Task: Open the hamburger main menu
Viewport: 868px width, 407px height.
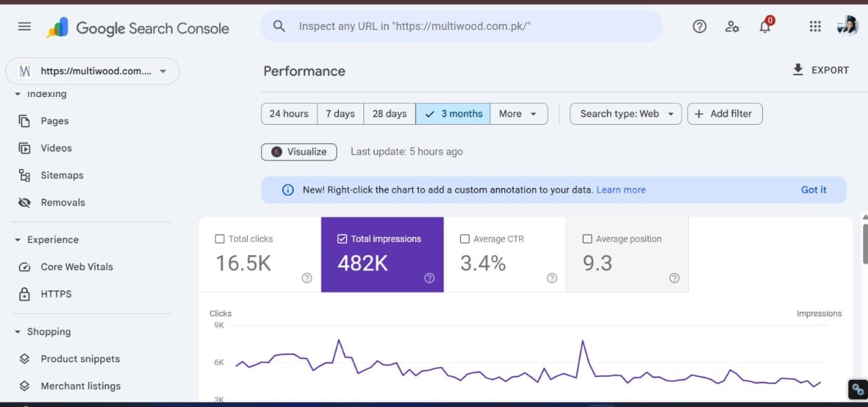Action: [x=24, y=26]
